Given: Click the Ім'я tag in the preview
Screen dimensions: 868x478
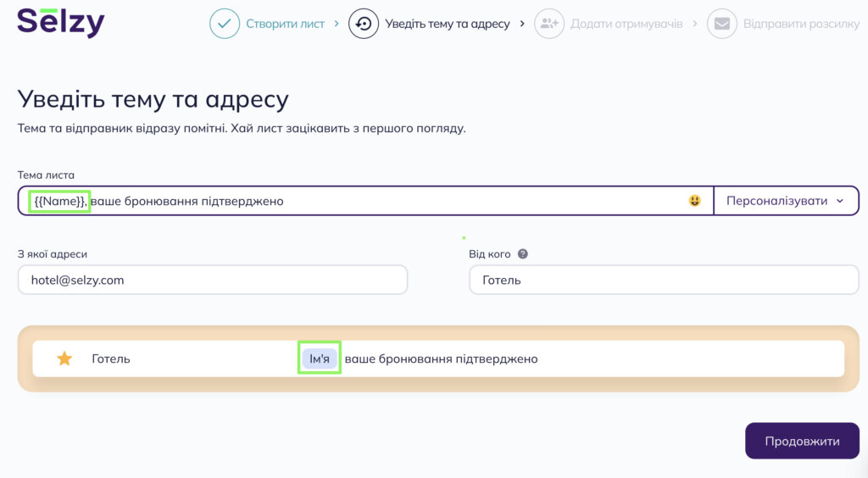Looking at the screenshot, I should click(320, 358).
